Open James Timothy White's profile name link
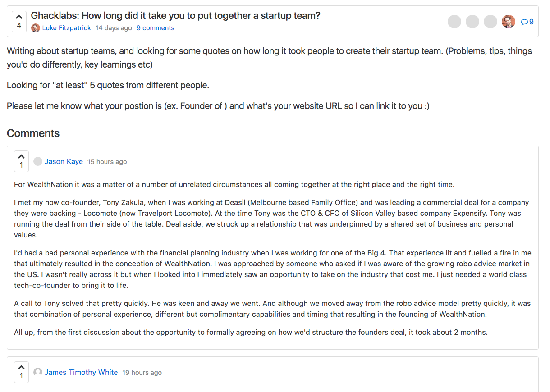This screenshot has width=550, height=392. [81, 372]
